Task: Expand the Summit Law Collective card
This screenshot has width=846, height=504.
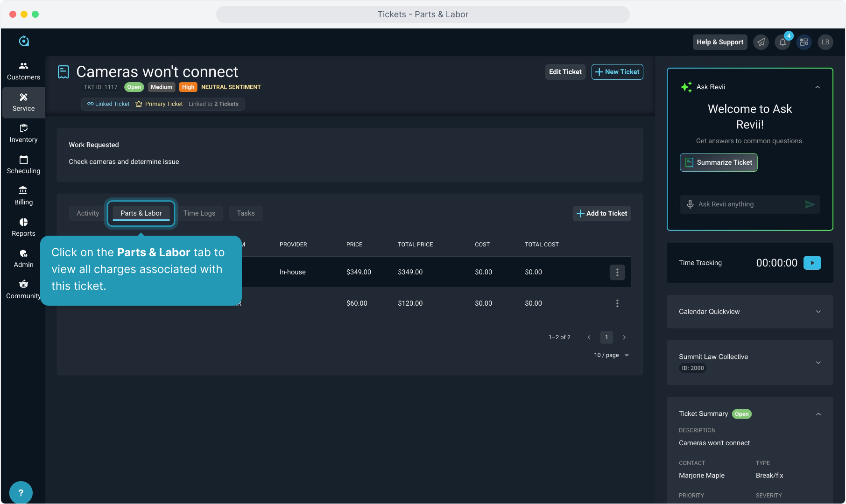Action: (818, 363)
